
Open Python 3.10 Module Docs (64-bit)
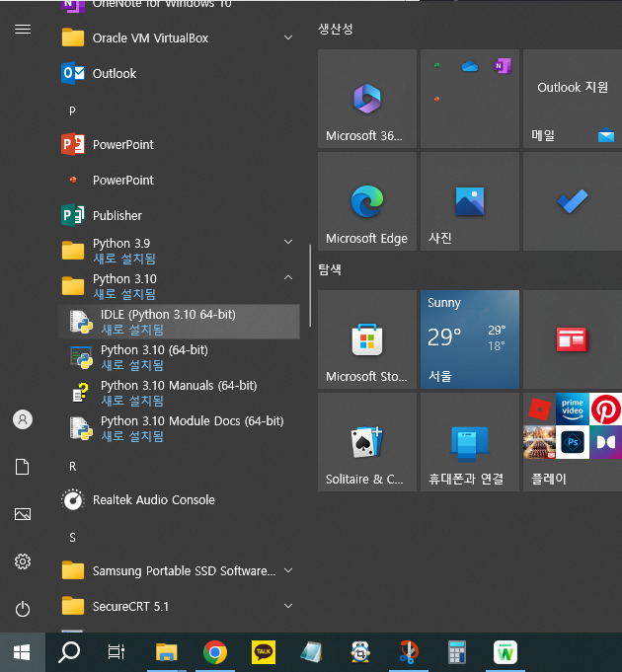179,428
